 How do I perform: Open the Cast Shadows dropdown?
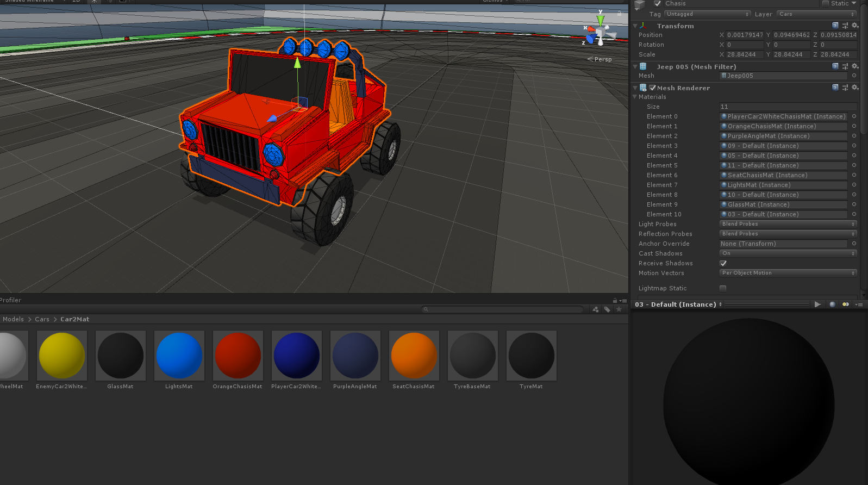(x=788, y=253)
